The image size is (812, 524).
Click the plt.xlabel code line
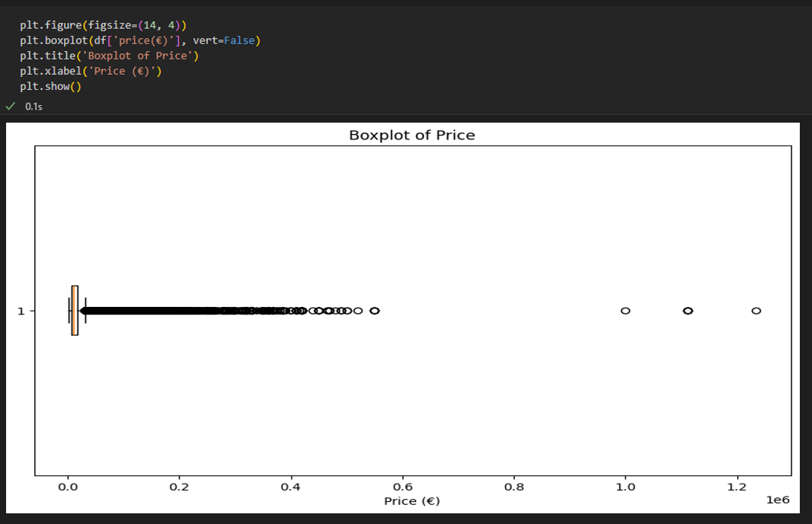(x=91, y=71)
